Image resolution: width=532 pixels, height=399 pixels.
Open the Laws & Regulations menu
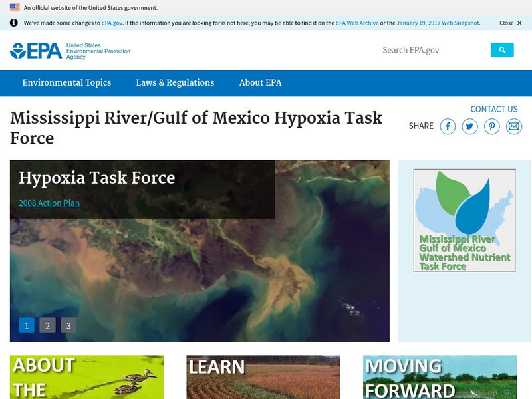point(174,82)
